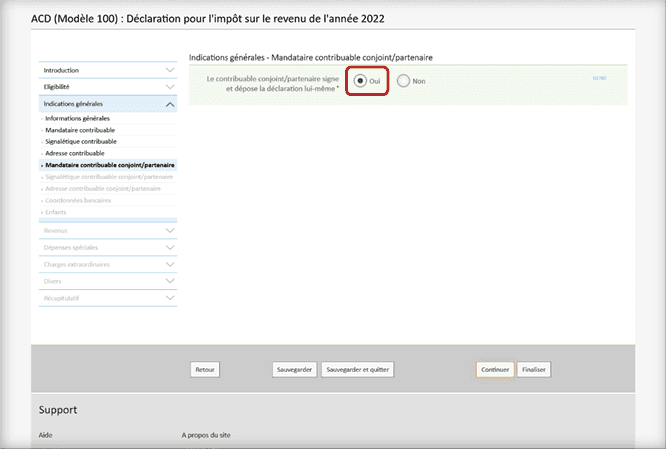Collapse the Indications générales section
Viewport: 666px width, 449px height.
pos(170,104)
